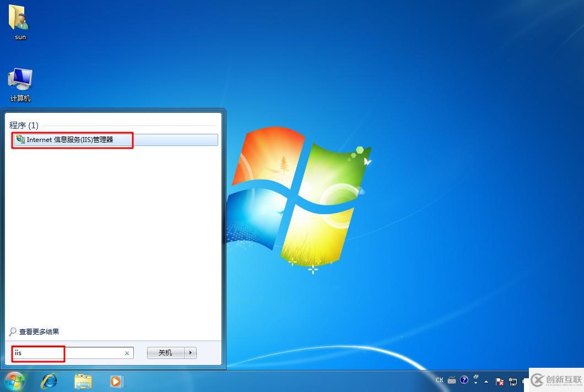
Task: Click the keyboard icon in the language bar
Action: tap(451, 380)
